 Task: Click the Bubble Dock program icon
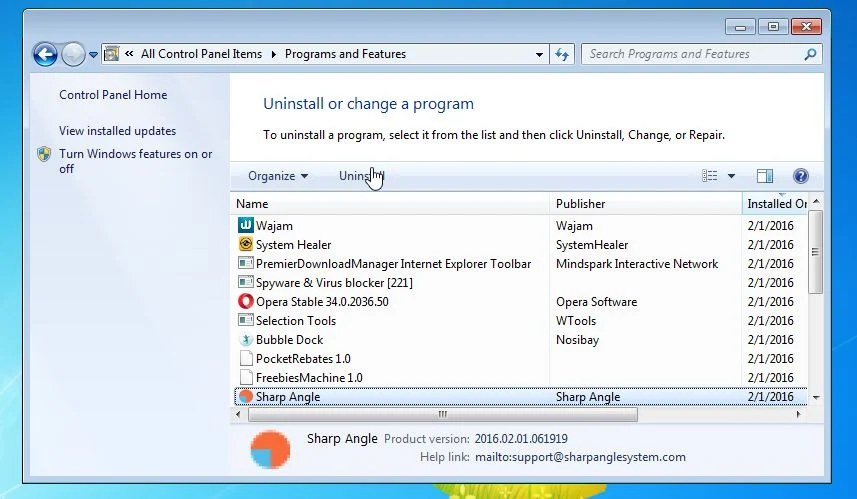(x=246, y=339)
